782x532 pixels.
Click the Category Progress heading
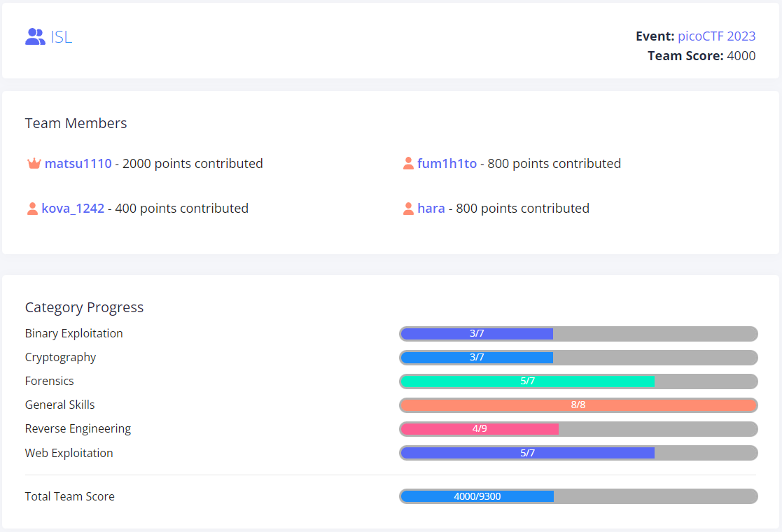pos(84,307)
